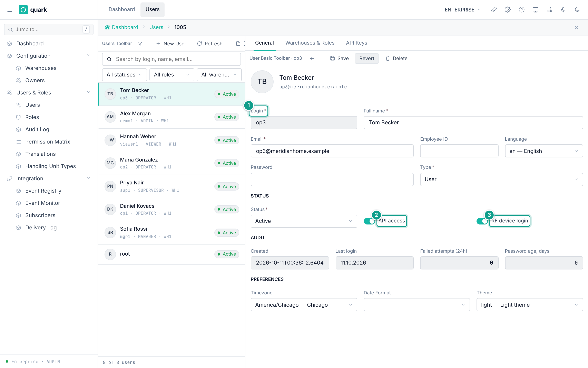Click the users filter funnel icon

(140, 44)
